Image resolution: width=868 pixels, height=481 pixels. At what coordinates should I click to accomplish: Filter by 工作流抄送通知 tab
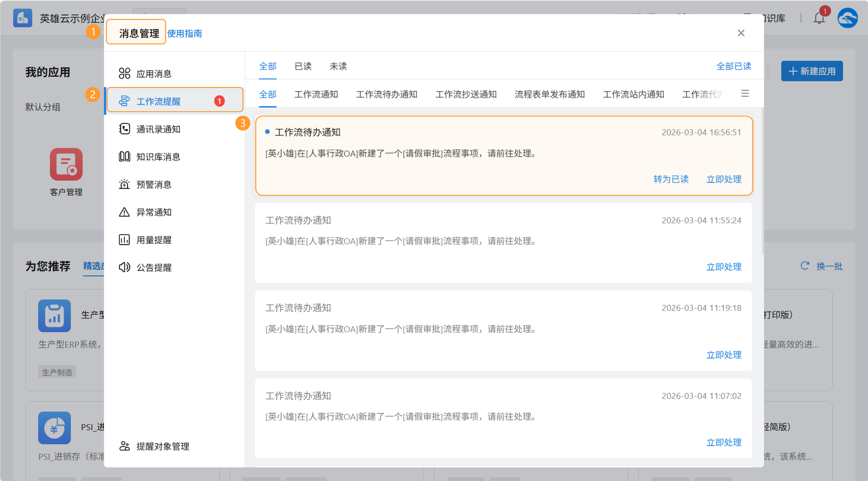pos(466,94)
